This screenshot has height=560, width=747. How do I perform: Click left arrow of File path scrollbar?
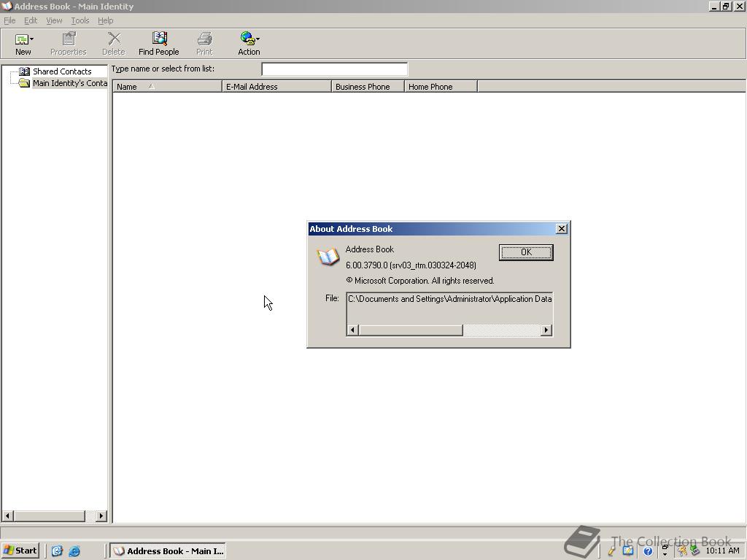tap(352, 330)
